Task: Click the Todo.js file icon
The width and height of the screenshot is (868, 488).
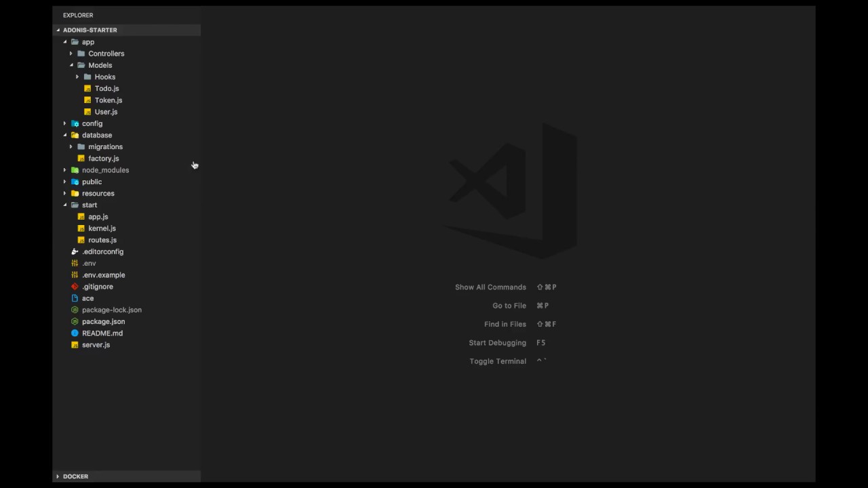Action: click(87, 88)
